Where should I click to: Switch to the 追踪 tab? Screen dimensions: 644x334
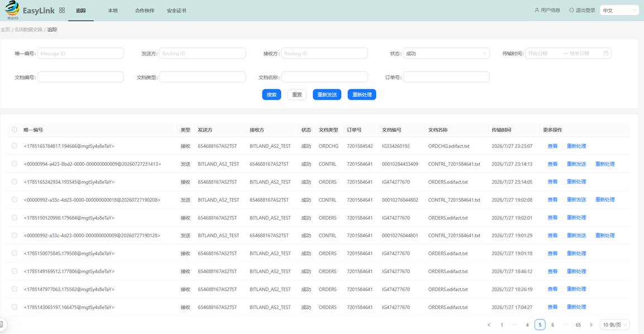point(81,11)
